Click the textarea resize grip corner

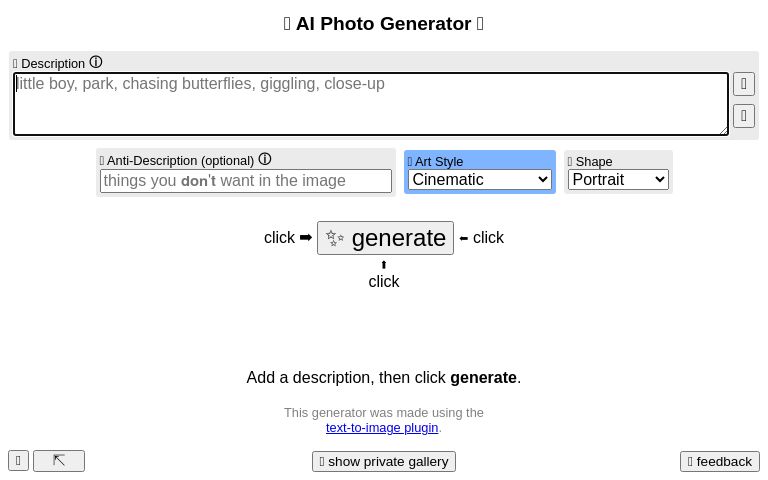[x=723, y=130]
